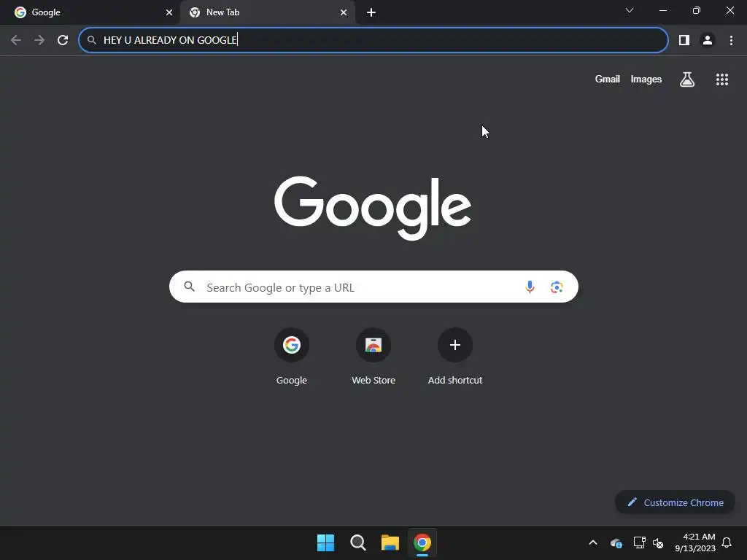Viewport: 747px width, 560px height.
Task: Start voice search with the microphone icon
Action: coord(530,287)
